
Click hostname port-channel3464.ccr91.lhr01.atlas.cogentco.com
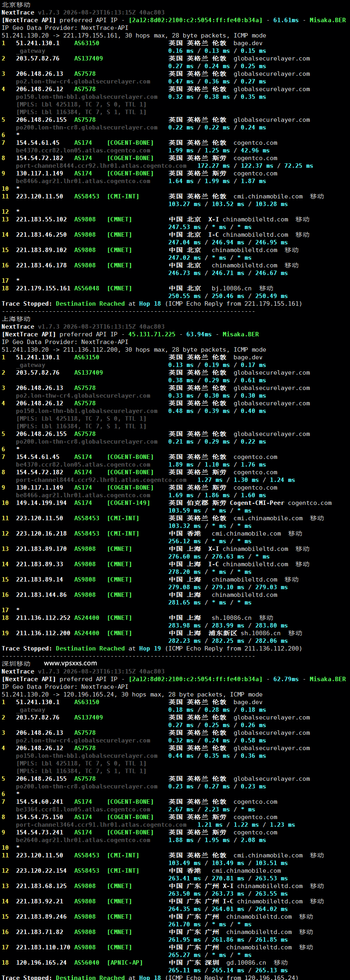click(101, 825)
